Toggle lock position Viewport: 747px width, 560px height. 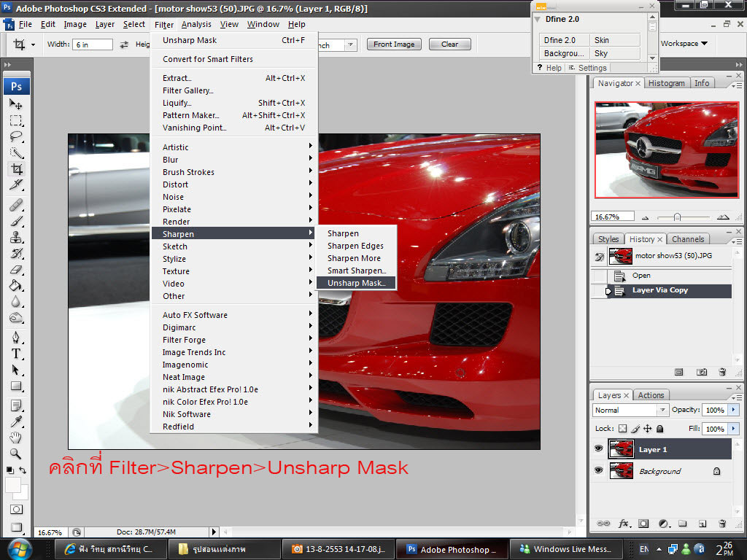pos(648,429)
